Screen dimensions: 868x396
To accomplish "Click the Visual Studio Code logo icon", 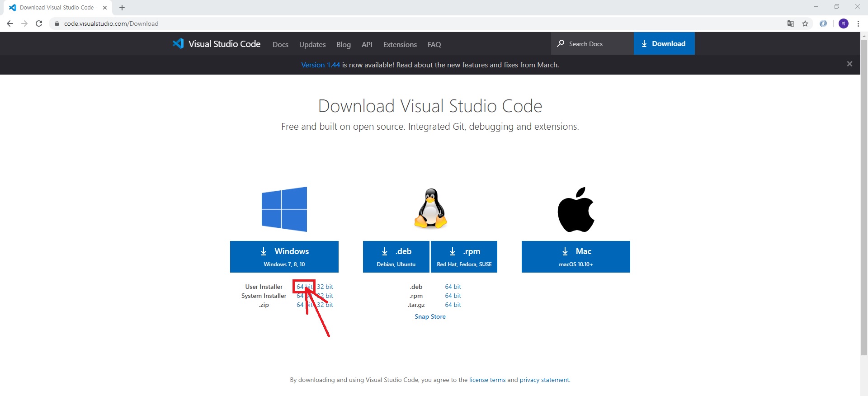I will click(x=178, y=43).
